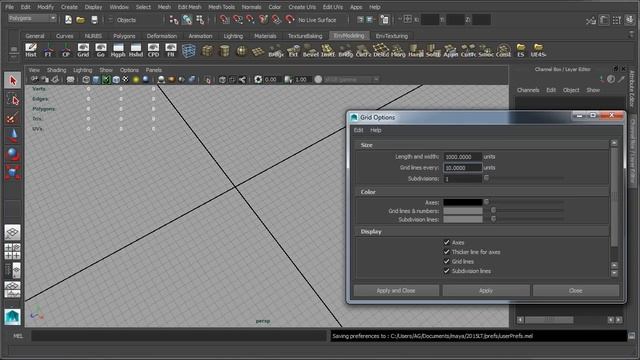Image resolution: width=640 pixels, height=360 pixels.
Task: Switch to the Polygons shelf tab
Action: [124, 36]
